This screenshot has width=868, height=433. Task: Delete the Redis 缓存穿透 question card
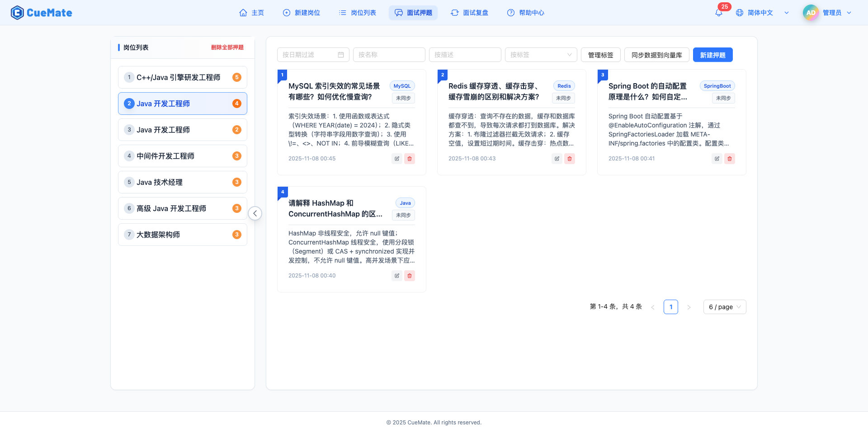point(569,159)
